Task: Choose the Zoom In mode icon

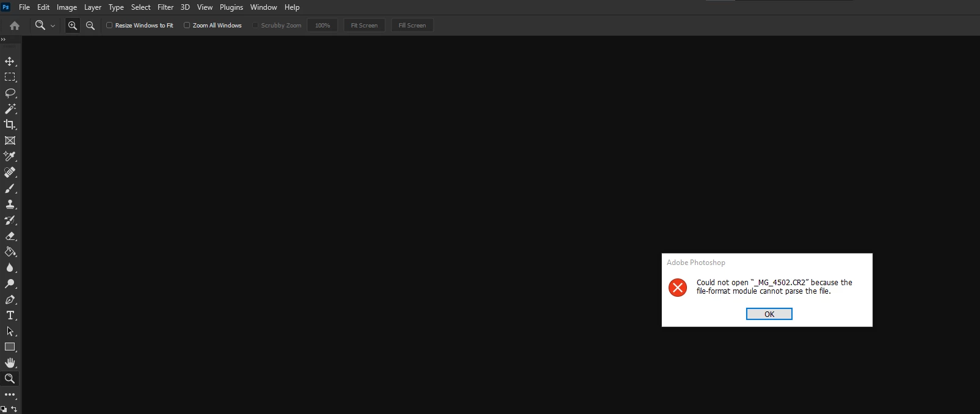Action: [x=73, y=25]
